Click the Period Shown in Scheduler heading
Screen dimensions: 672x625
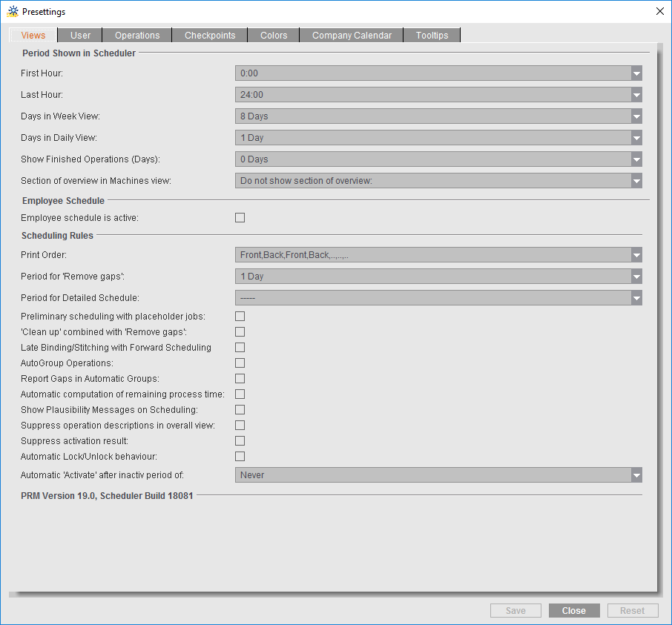tap(79, 53)
